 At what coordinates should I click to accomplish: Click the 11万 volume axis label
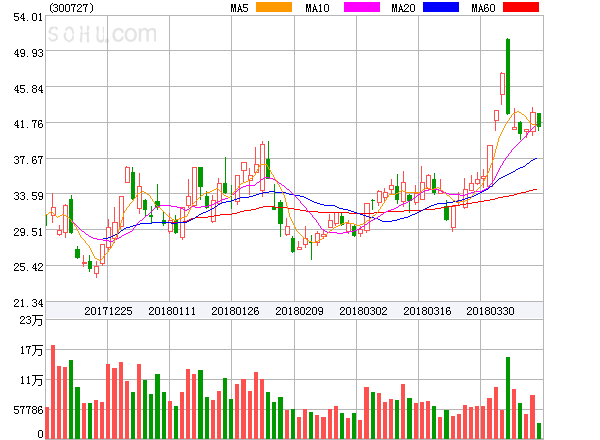pos(31,380)
